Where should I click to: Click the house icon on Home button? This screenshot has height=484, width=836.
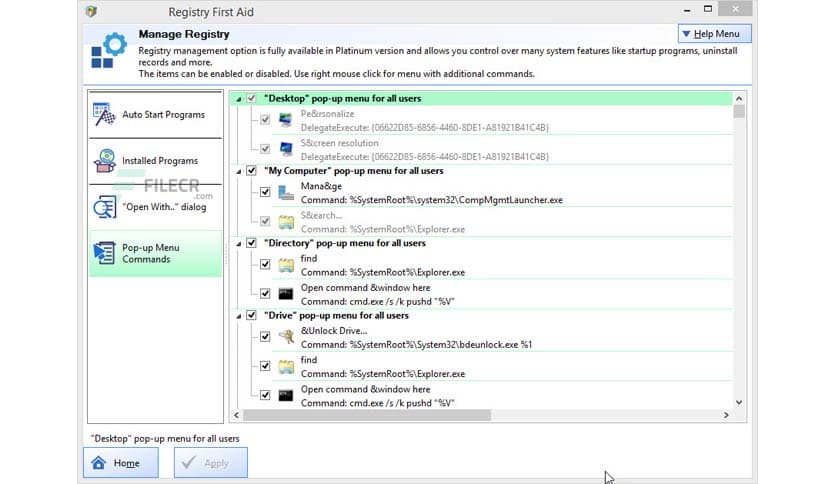(99, 463)
